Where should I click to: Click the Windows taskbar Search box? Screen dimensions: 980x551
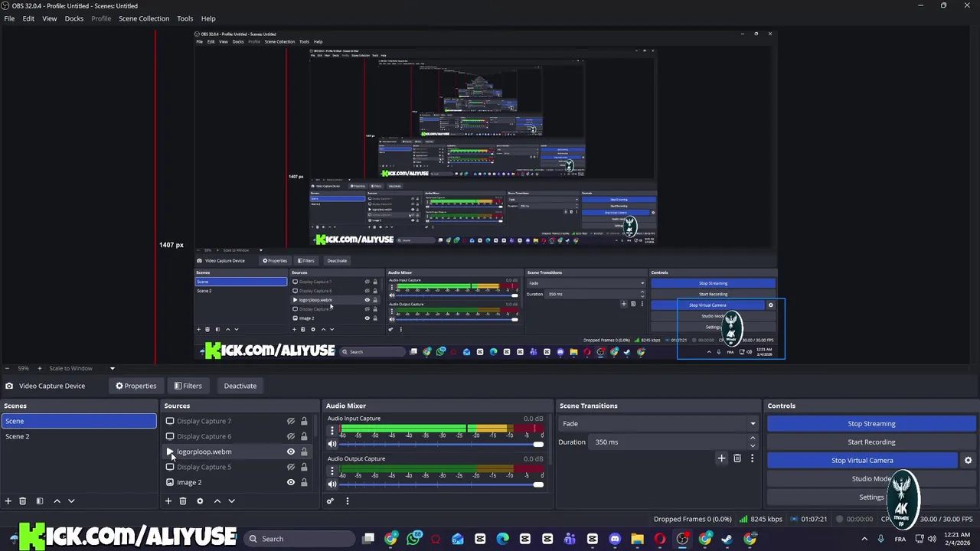300,539
